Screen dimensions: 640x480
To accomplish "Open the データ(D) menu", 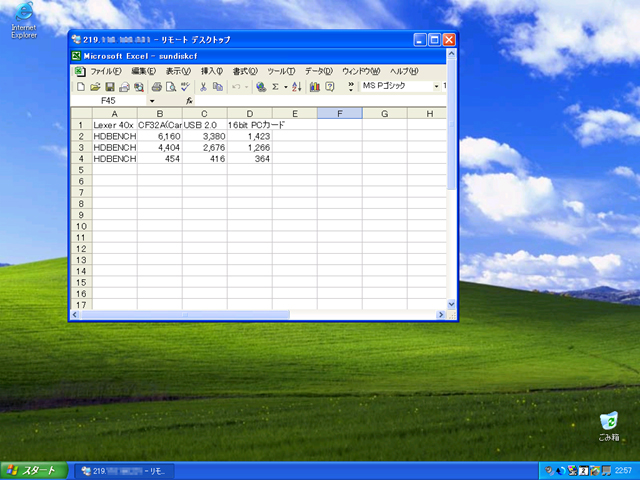I will [x=318, y=71].
